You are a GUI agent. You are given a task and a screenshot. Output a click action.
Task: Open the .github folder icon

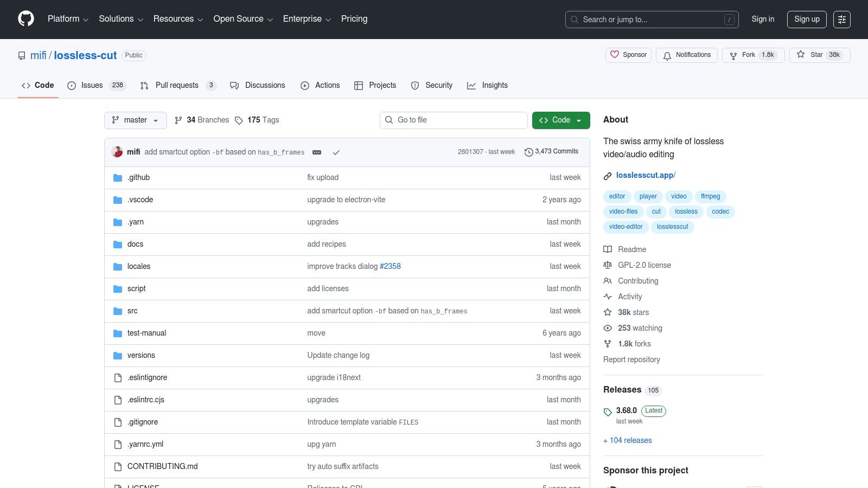point(118,178)
